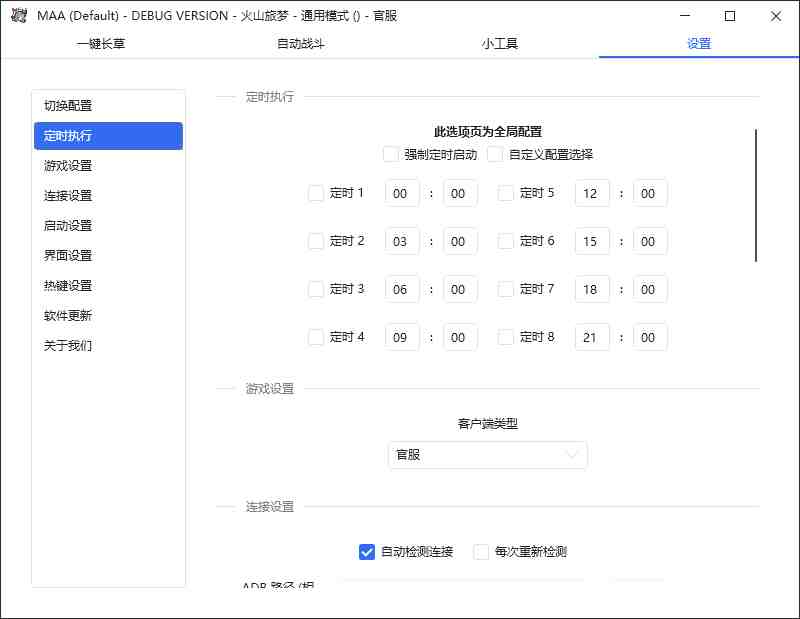Select 切换配置 in the sidebar
The width and height of the screenshot is (800, 619).
(x=108, y=105)
